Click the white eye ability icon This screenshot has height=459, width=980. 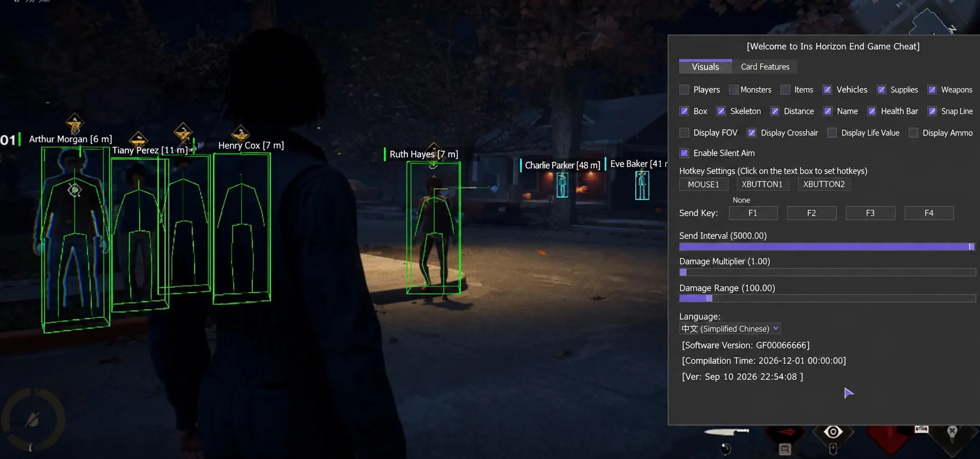833,432
